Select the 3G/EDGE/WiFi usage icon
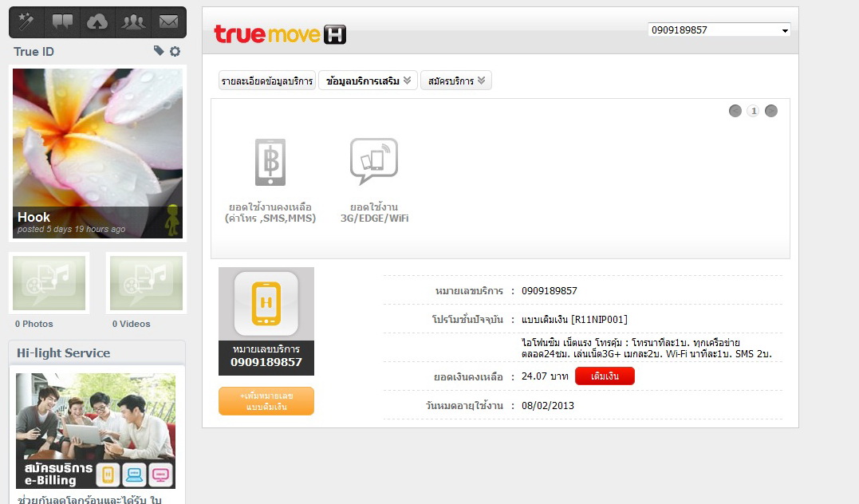 point(374,161)
